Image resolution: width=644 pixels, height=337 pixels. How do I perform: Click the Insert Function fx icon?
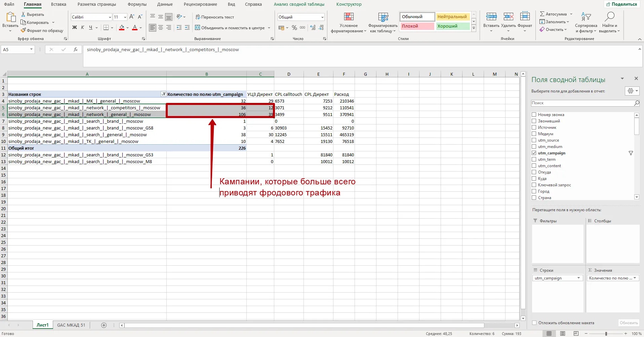76,49
